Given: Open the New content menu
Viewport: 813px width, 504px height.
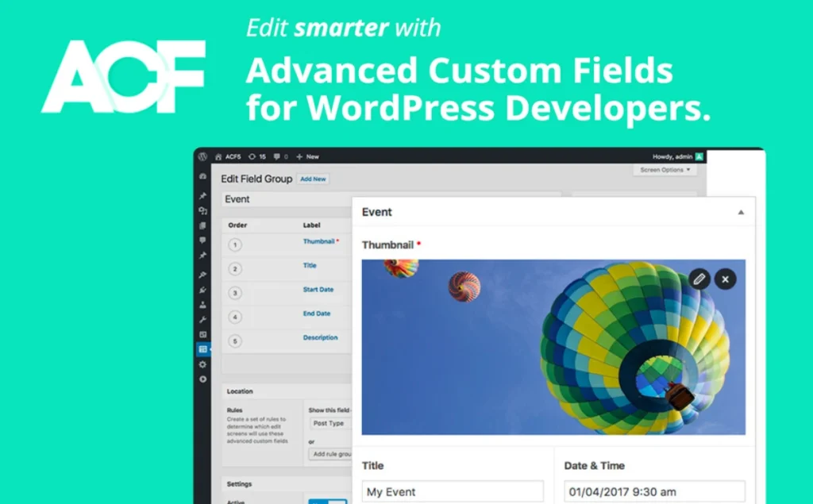Looking at the screenshot, I should tap(307, 156).
